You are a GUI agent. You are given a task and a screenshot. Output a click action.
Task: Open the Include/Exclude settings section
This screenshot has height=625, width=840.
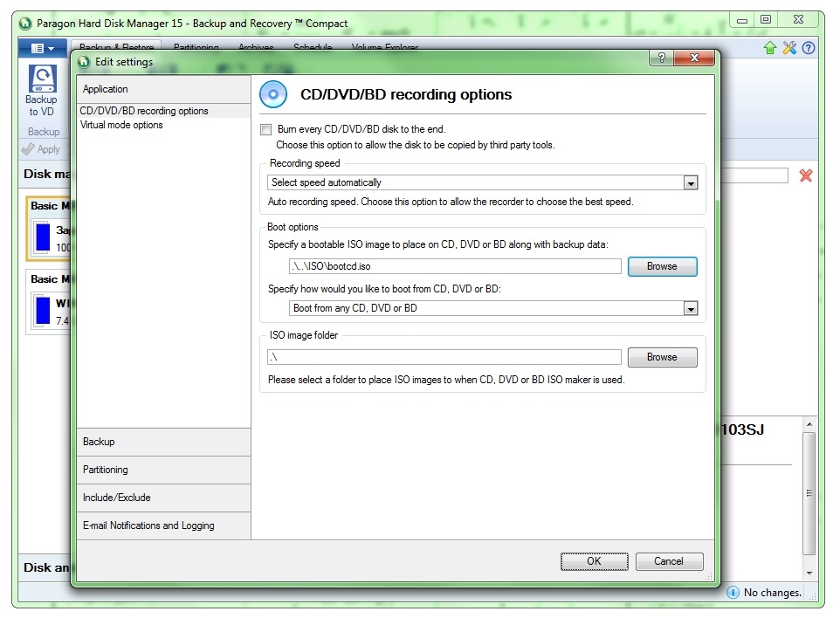pyautogui.click(x=164, y=498)
